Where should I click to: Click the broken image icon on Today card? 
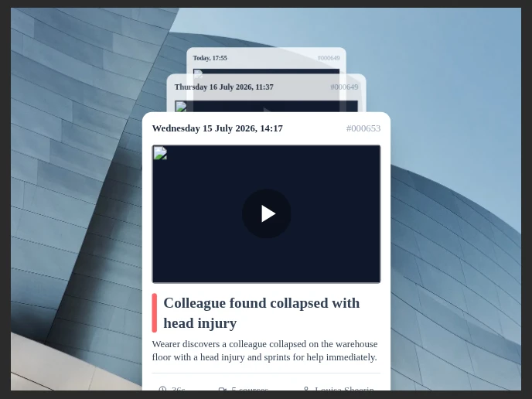(x=198, y=72)
